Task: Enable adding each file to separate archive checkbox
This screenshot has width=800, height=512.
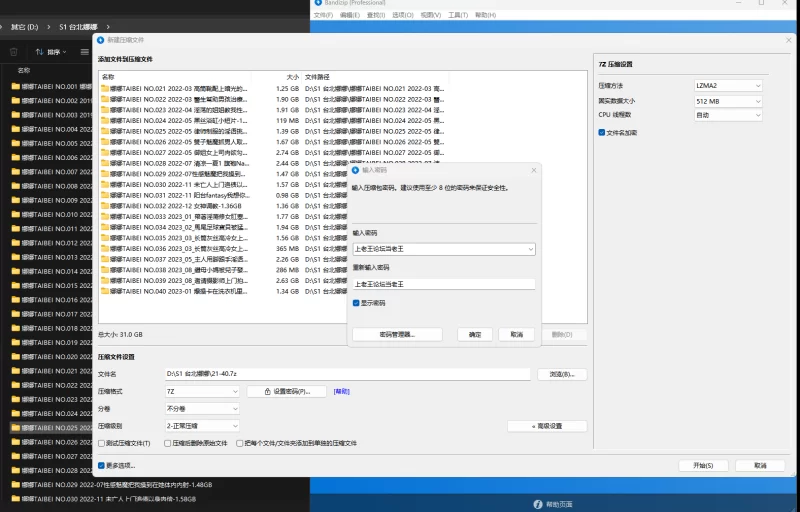Action: point(239,443)
